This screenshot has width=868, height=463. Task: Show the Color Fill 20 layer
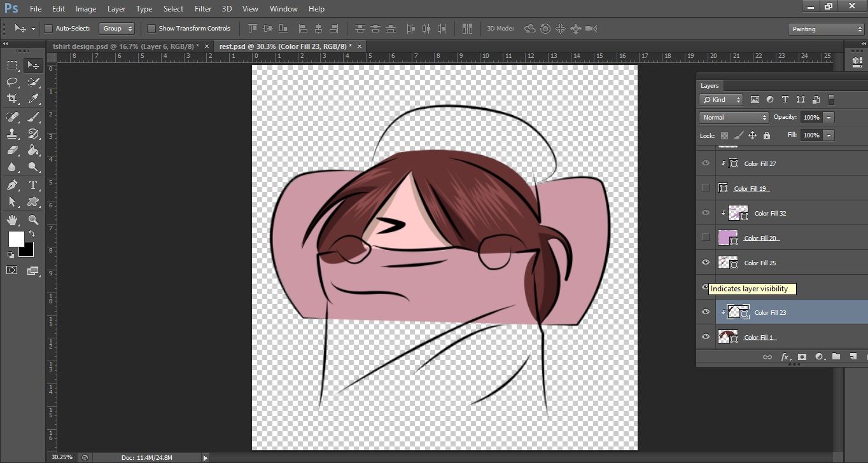pos(705,237)
